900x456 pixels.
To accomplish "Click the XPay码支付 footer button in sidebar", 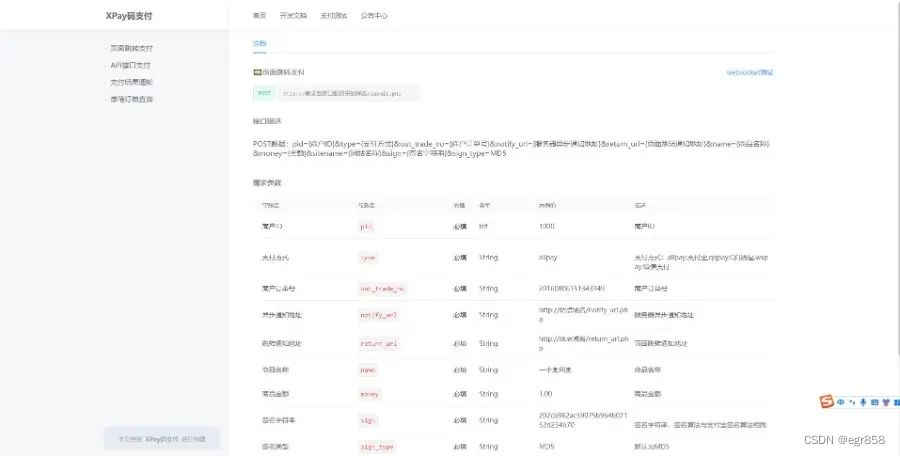I will (162, 439).
